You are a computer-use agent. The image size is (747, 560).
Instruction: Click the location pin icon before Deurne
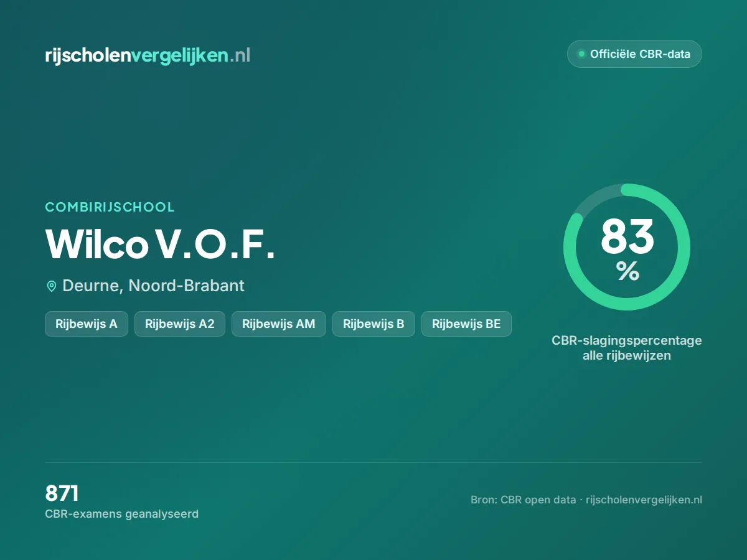click(52, 286)
